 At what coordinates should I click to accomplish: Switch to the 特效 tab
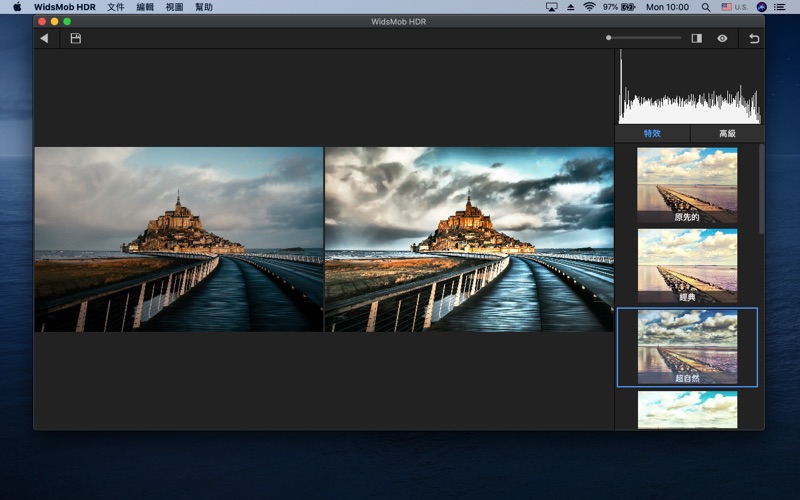click(x=652, y=133)
